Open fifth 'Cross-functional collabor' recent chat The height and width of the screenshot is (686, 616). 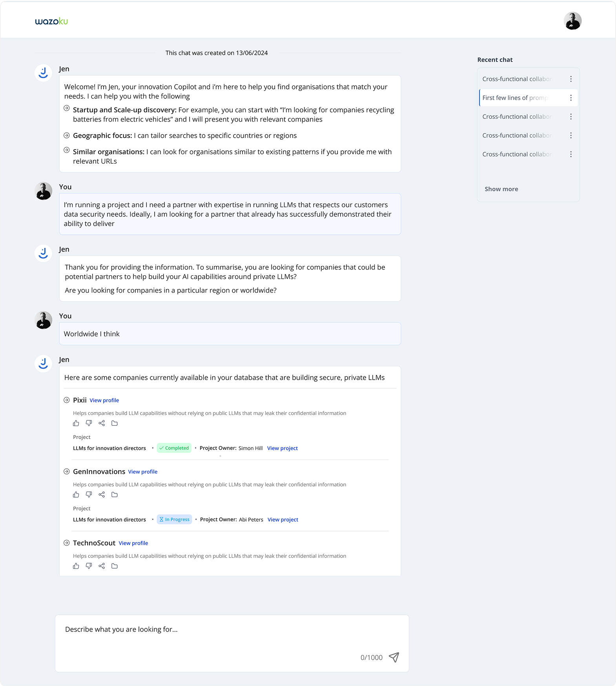coord(517,154)
